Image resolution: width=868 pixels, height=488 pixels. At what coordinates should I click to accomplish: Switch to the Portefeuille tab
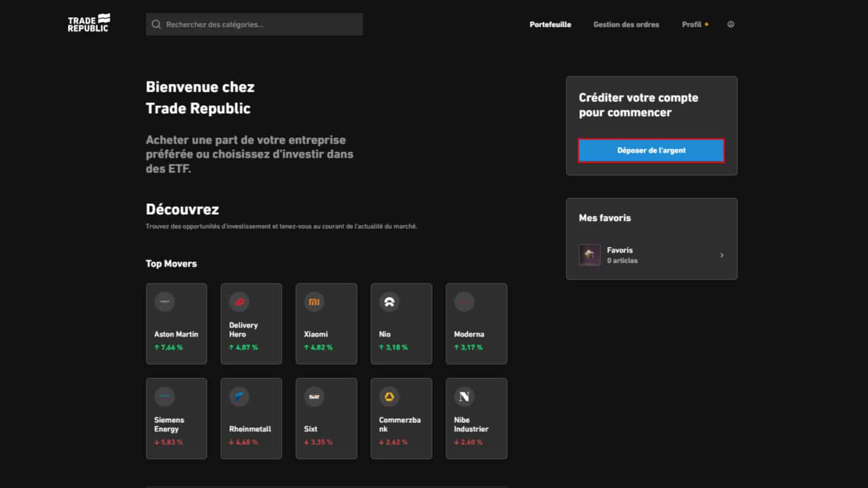click(x=550, y=24)
